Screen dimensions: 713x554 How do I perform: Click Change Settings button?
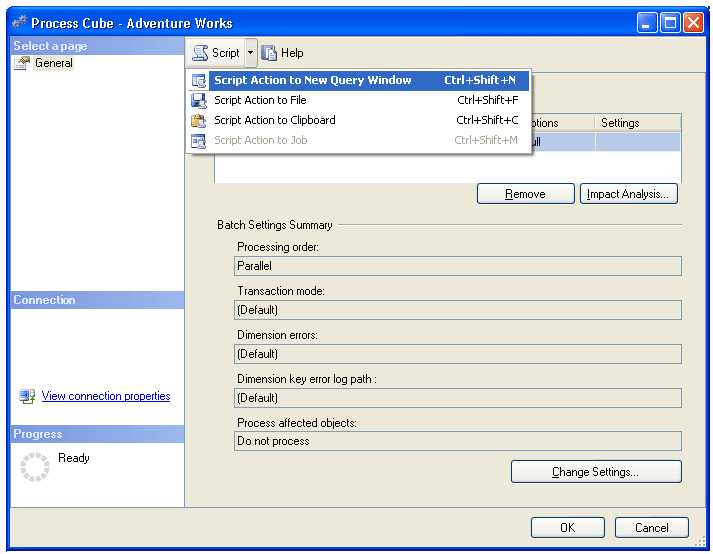[596, 472]
